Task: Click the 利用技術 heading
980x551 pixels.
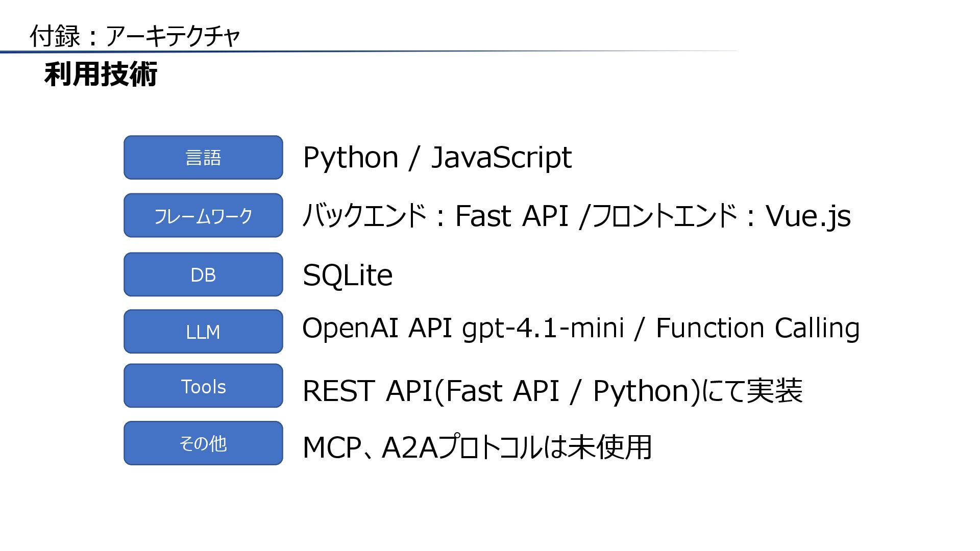Action: (x=101, y=74)
